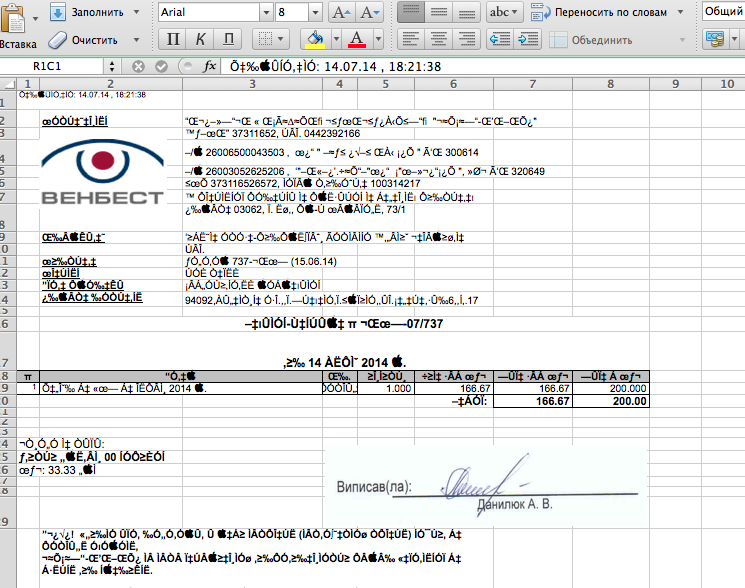
Task: Align text right
Action: pos(466,39)
